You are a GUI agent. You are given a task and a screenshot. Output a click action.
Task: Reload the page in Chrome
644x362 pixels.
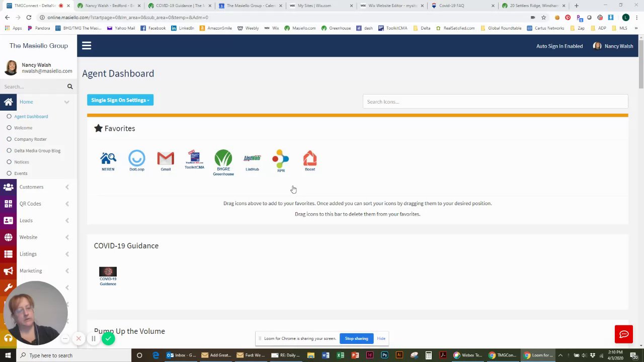click(29, 17)
